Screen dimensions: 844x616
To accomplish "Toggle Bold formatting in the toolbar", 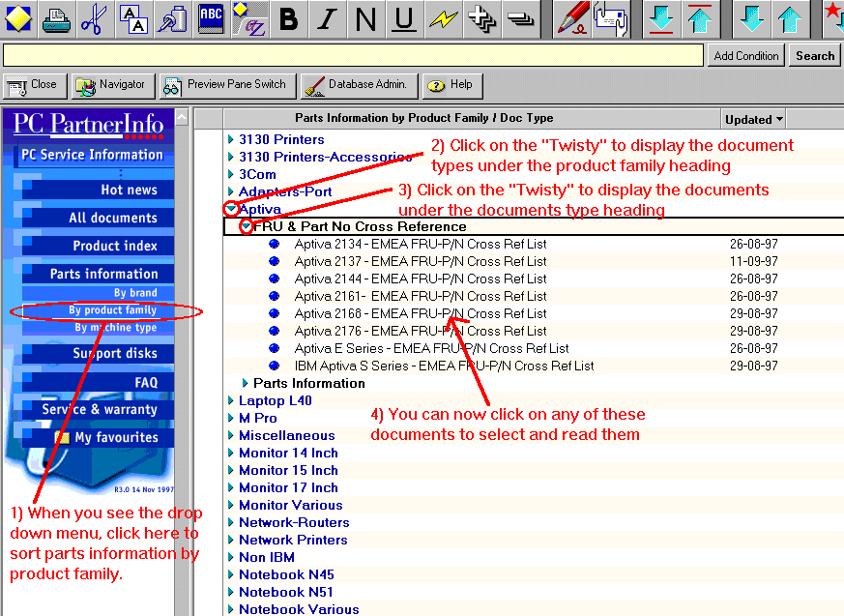I will click(287, 18).
